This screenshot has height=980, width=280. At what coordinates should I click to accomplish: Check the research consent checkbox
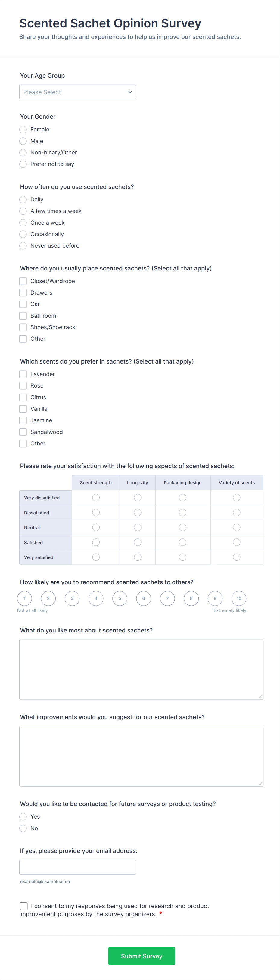23,906
